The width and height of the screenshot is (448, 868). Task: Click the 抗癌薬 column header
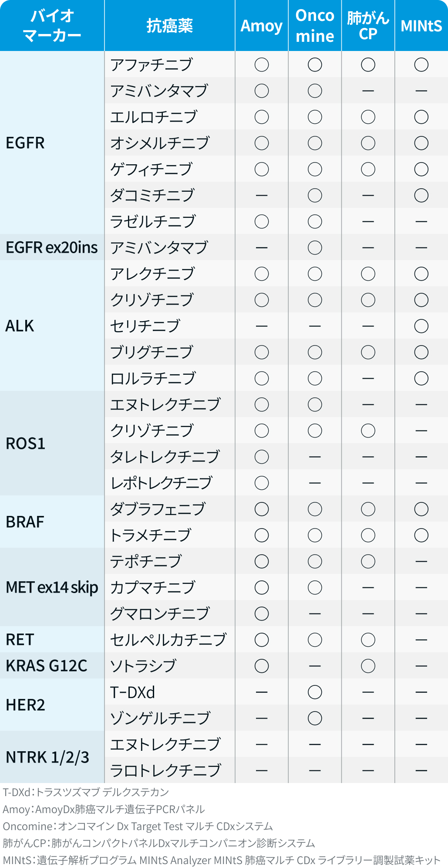pyautogui.click(x=170, y=26)
